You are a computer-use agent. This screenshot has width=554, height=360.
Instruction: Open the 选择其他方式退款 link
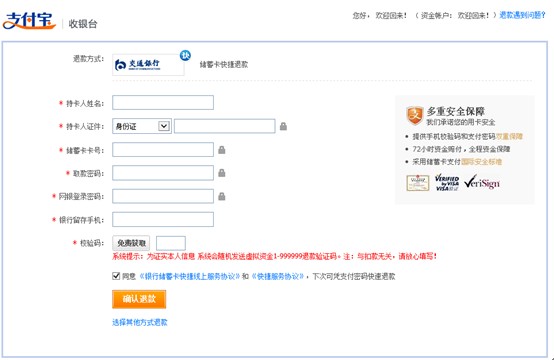[140, 322]
